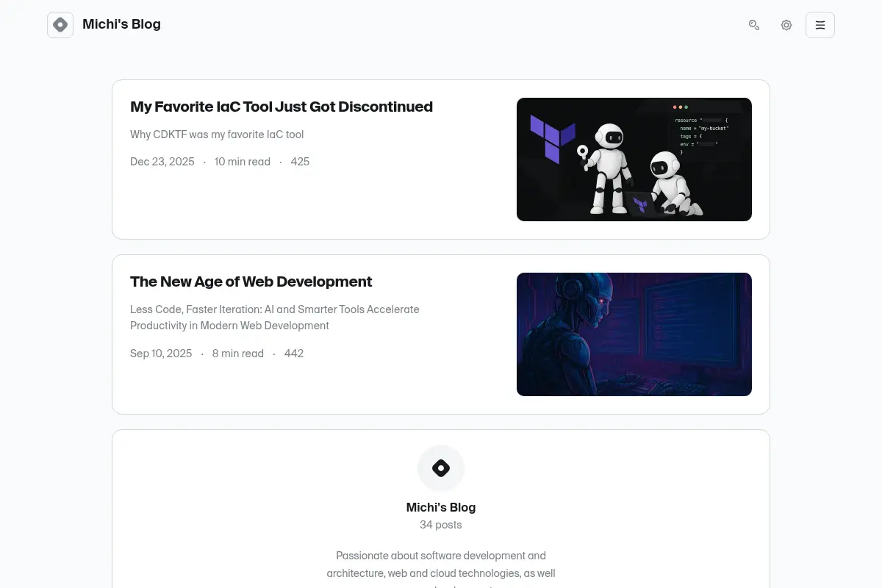
Task: Open "My Favorite IaC Tool Just Got Discontinued" post
Action: pos(282,107)
